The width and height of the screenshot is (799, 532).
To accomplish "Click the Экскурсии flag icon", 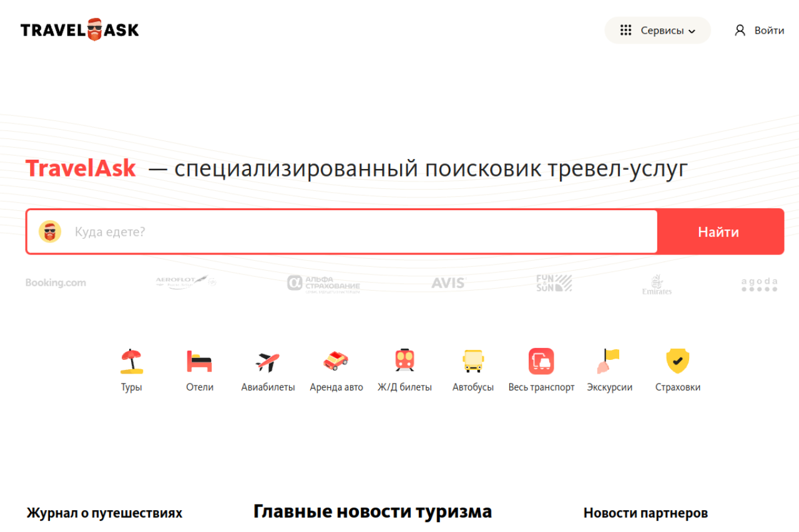I will tap(609, 362).
